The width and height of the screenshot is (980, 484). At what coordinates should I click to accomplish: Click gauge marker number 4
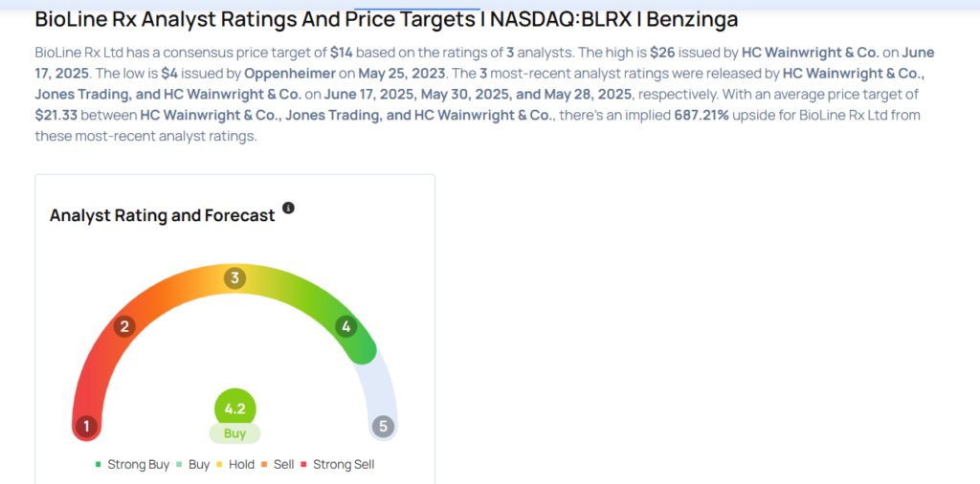click(x=346, y=327)
